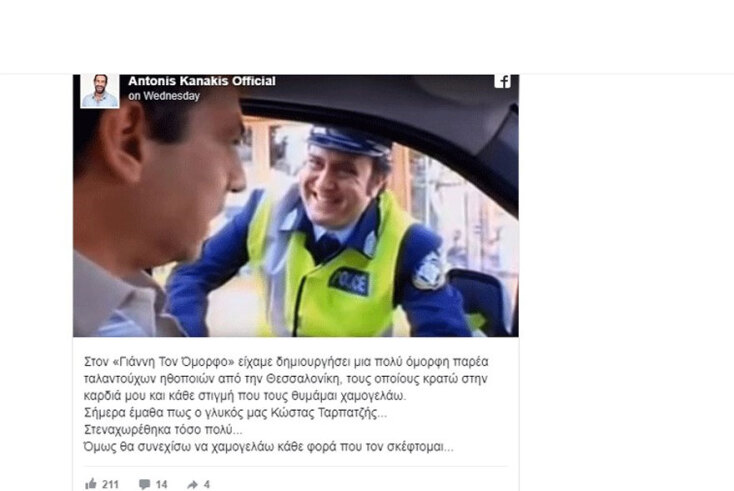View the 14 comments count

click(x=161, y=484)
